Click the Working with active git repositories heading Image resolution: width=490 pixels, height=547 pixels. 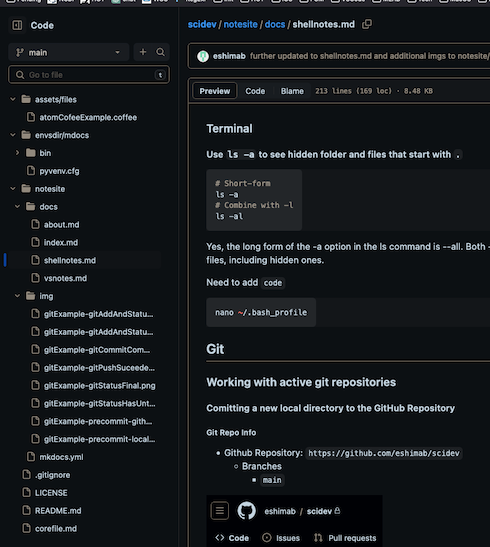tap(301, 382)
